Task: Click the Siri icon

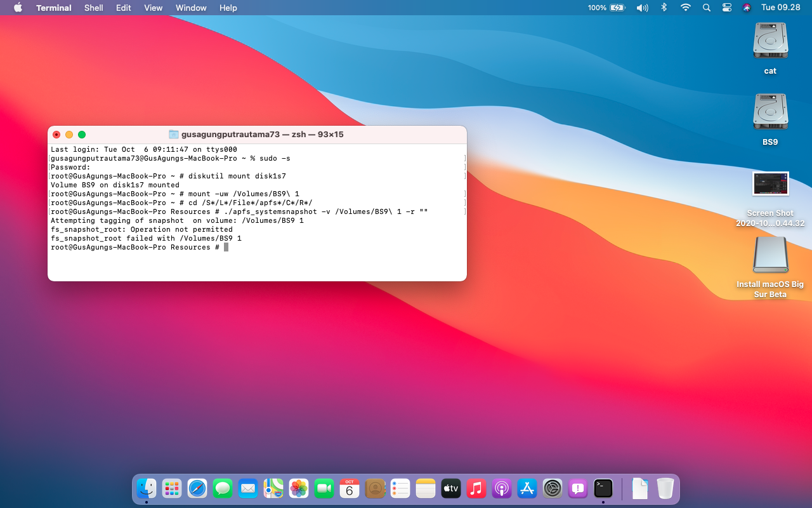Action: 747,8
